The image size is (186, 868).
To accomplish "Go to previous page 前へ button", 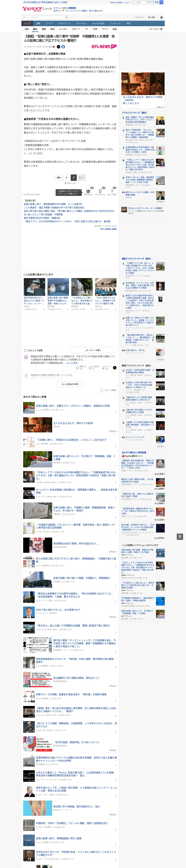I will (x=58, y=177).
